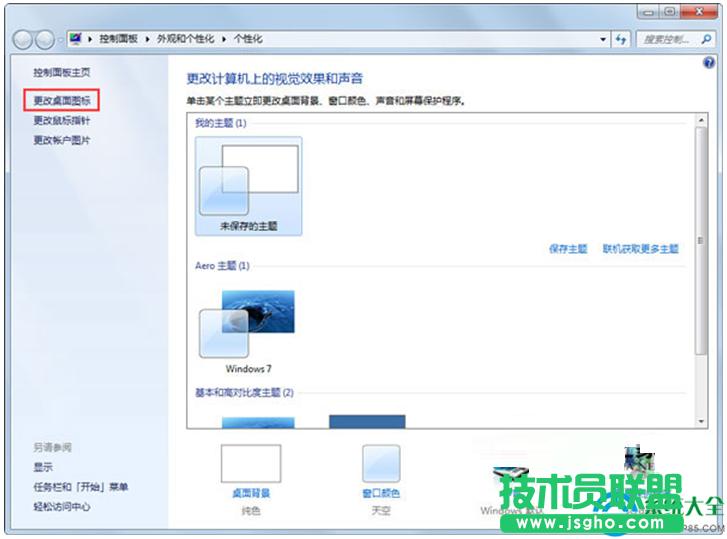Click the control panel icon in address bar

pyautogui.click(x=76, y=39)
